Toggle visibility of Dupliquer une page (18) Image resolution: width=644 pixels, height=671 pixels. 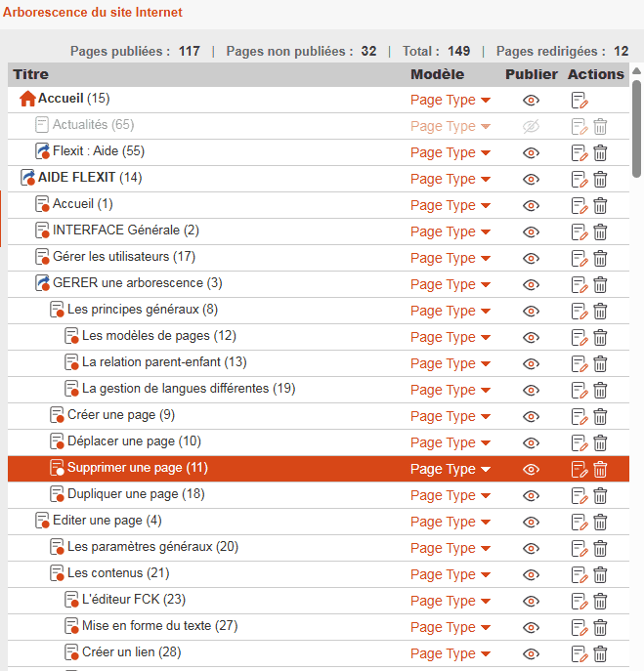click(531, 495)
